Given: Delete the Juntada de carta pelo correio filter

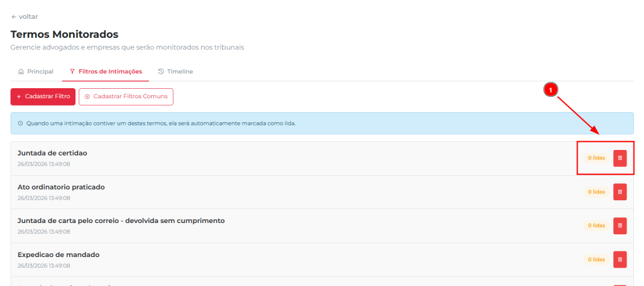Looking at the screenshot, I should 619,226.
